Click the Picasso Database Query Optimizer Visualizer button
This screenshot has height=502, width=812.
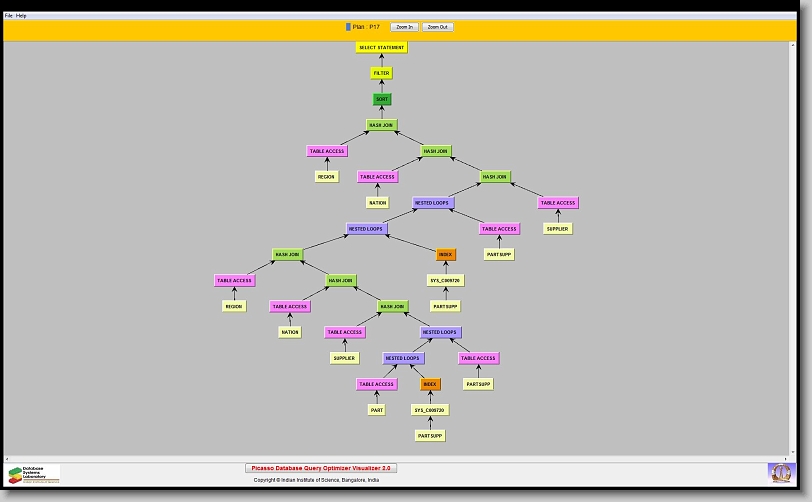(x=321, y=467)
